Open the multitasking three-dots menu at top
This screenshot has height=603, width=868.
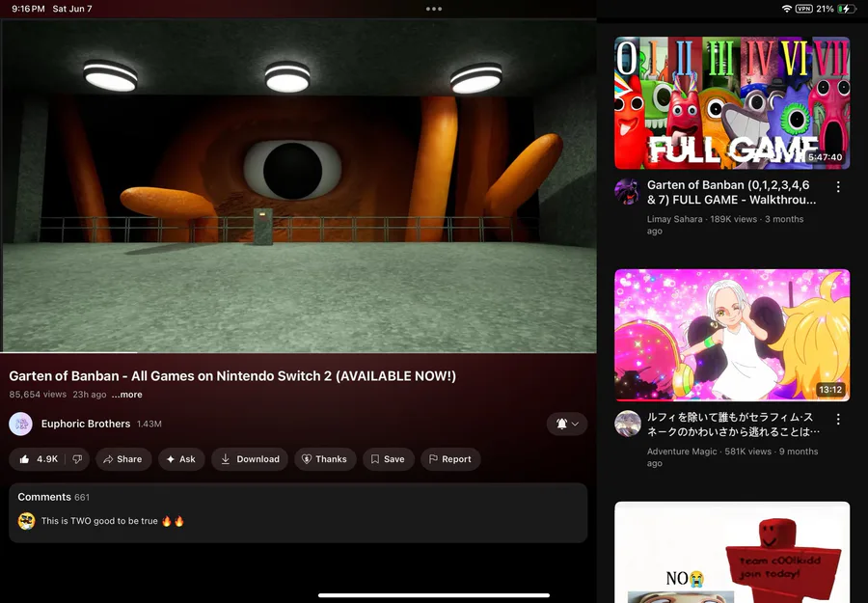pyautogui.click(x=433, y=9)
